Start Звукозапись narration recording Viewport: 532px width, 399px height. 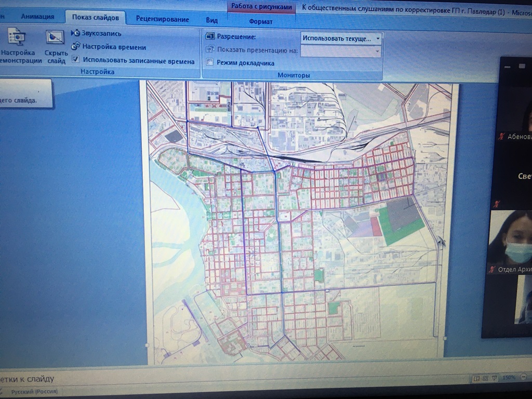pyautogui.click(x=96, y=33)
